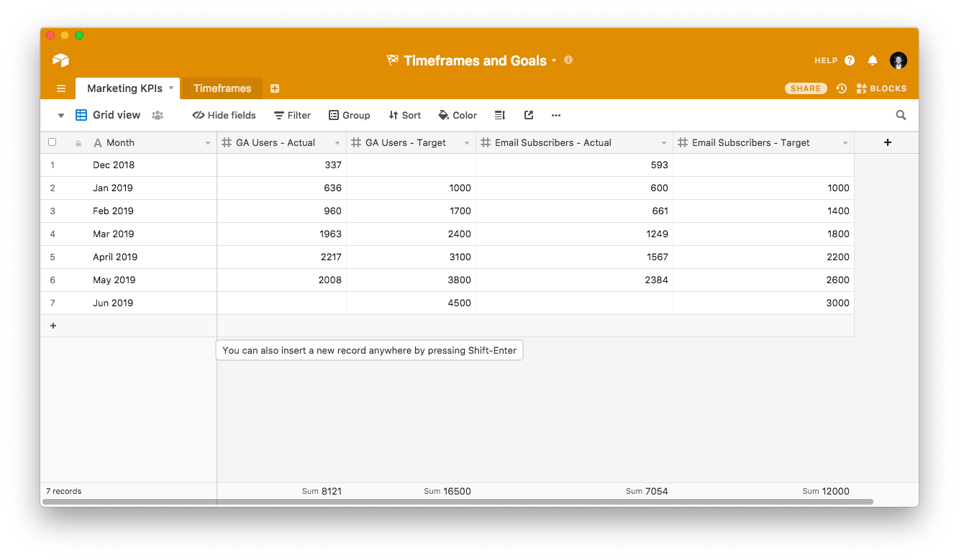This screenshot has width=959, height=560.
Task: Open the Marketing KPIs tab dropdown arrow
Action: pos(171,88)
